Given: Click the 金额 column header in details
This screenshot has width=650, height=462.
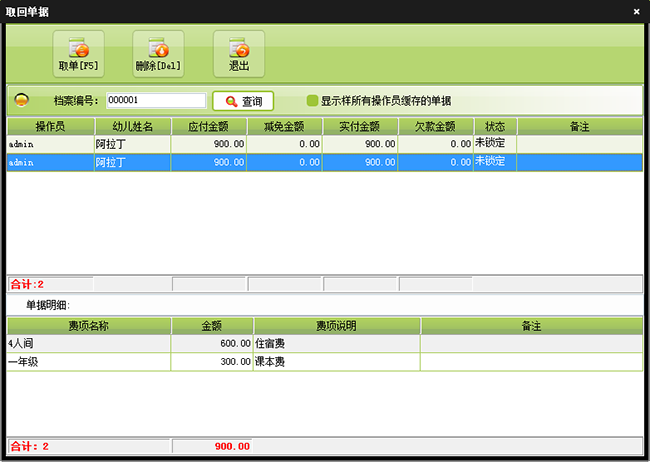Looking at the screenshot, I should click(212, 326).
